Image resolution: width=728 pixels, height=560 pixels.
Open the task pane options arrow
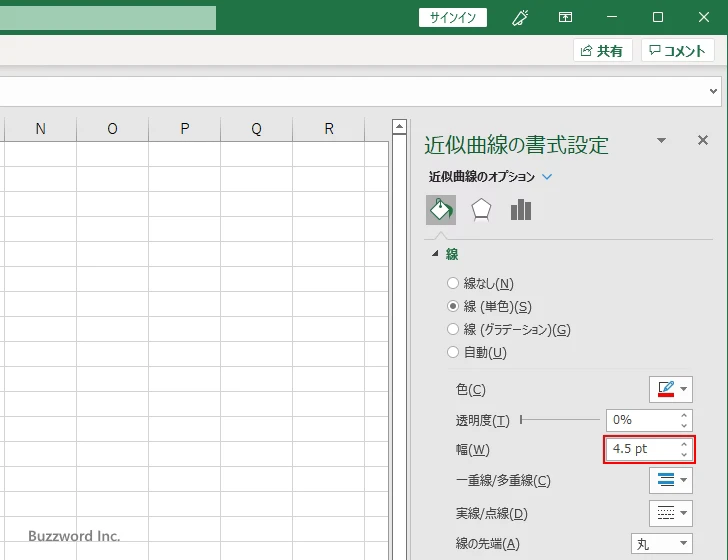coord(661,140)
